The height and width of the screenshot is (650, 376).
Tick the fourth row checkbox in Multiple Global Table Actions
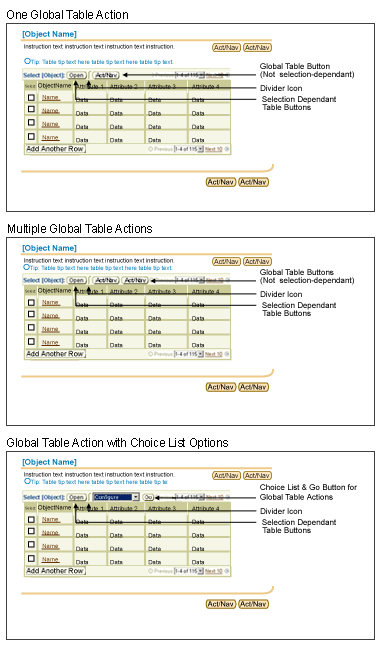(x=31, y=342)
